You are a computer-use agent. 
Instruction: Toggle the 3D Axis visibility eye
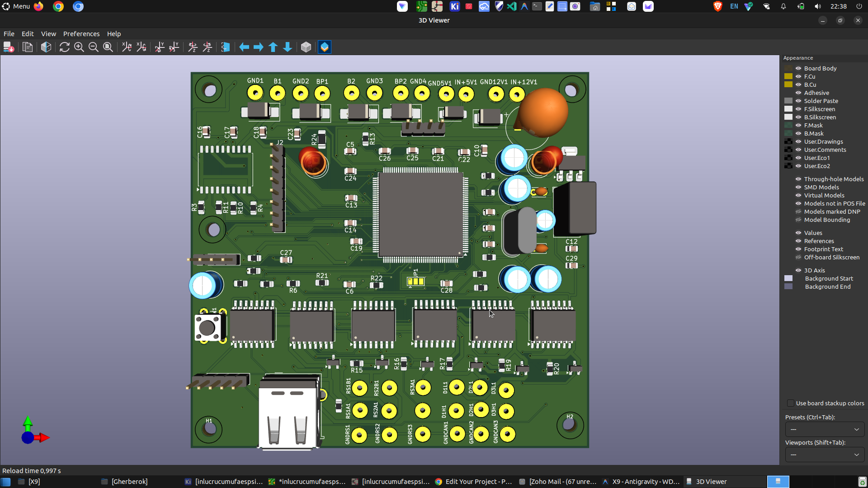(x=798, y=270)
